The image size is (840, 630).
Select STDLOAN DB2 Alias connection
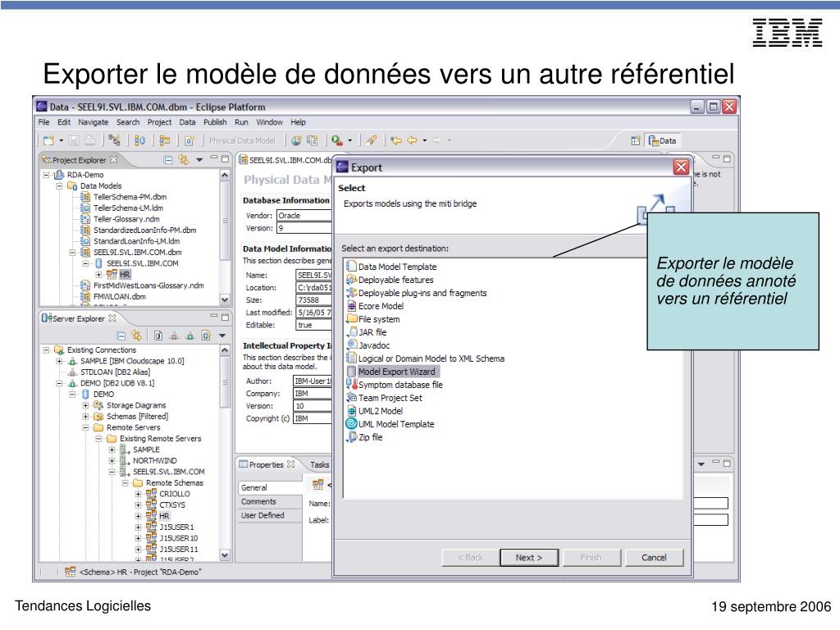tap(115, 372)
